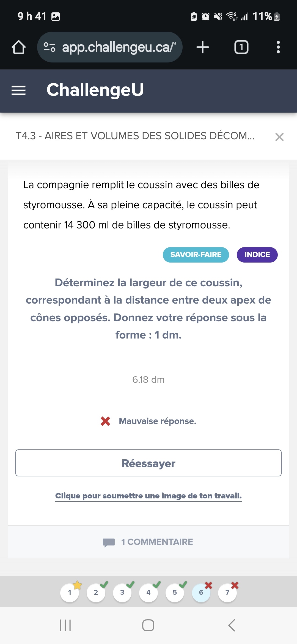Tap the site info icon in address bar

(50, 47)
